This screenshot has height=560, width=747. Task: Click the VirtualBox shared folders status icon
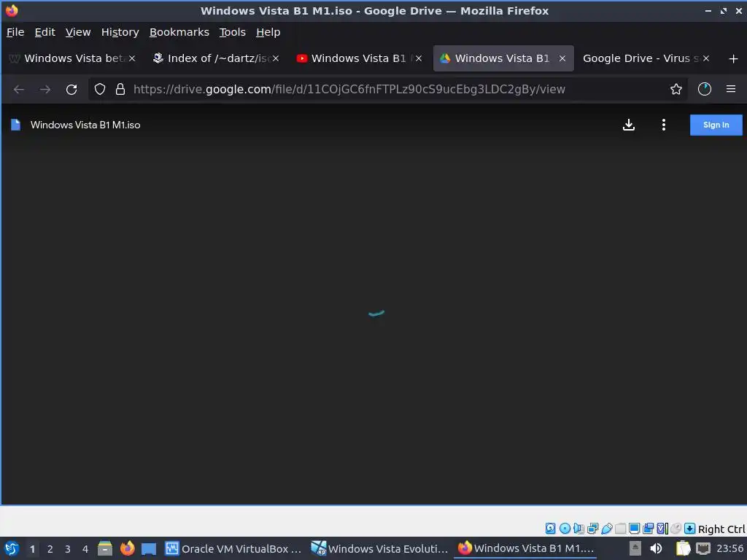click(620, 528)
